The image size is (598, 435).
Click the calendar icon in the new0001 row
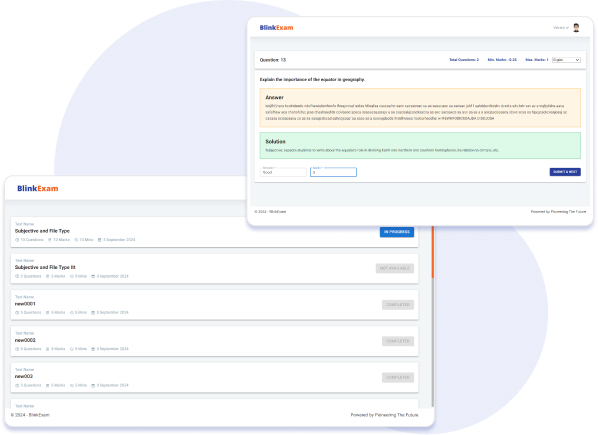93,313
